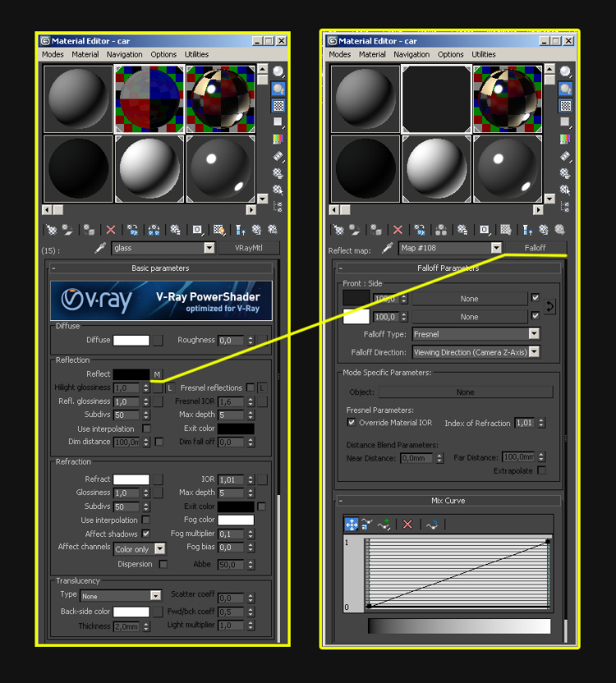Open Utilities menu in right Material Editor
Viewport: 616px width, 683px height.
pos(483,54)
